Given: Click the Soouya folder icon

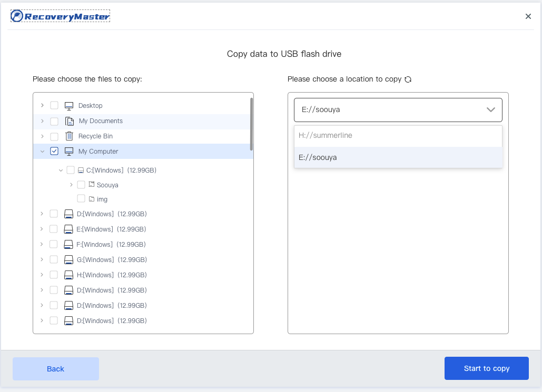Looking at the screenshot, I should (91, 185).
